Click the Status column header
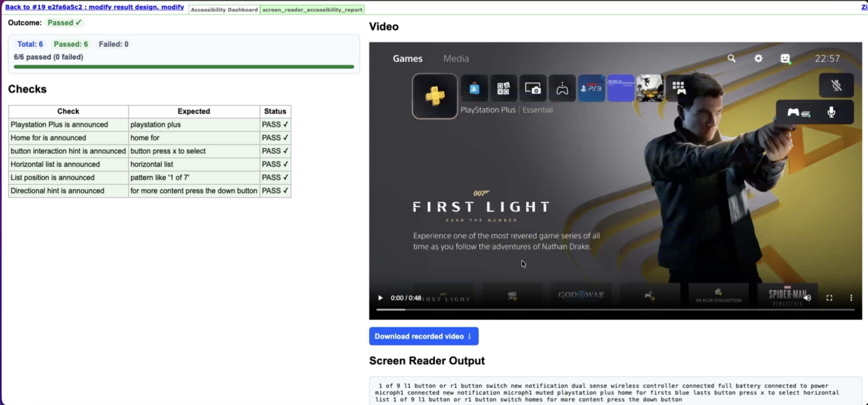The width and height of the screenshot is (868, 405). [275, 111]
